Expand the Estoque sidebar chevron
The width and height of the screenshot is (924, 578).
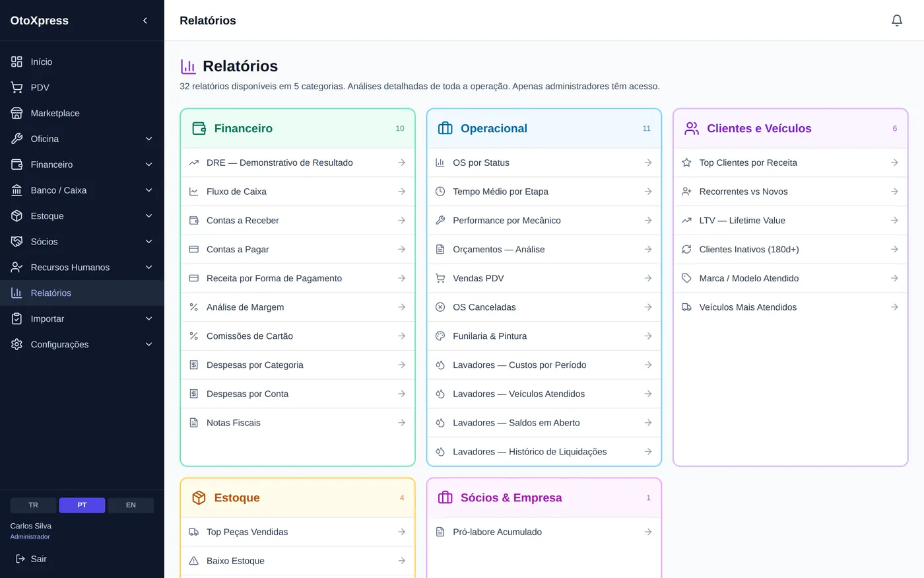149,216
